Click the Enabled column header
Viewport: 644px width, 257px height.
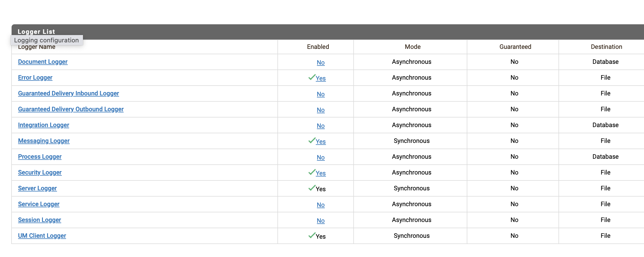tap(318, 47)
